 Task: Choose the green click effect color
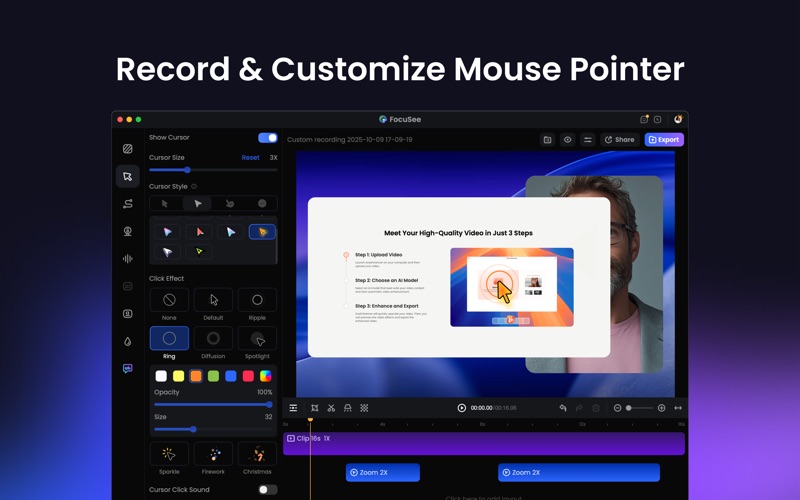[213, 376]
